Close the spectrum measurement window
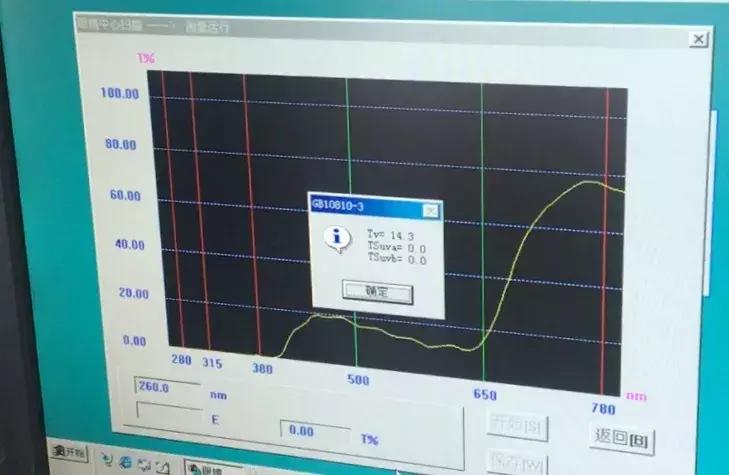The width and height of the screenshot is (729, 475). click(698, 39)
